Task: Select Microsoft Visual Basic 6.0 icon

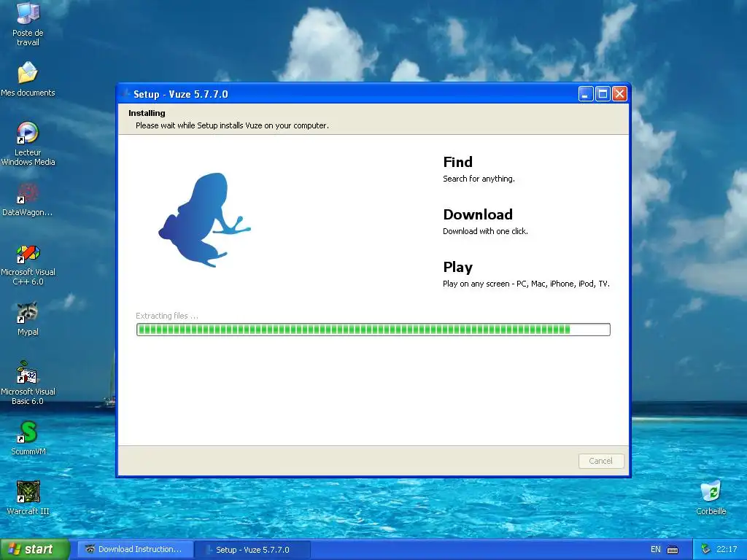Action: pos(28,384)
